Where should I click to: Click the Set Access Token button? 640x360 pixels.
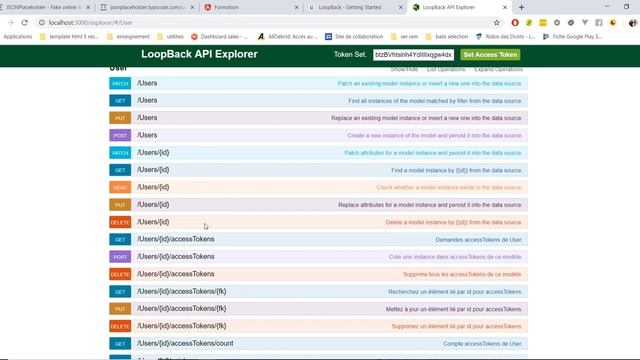click(490, 55)
